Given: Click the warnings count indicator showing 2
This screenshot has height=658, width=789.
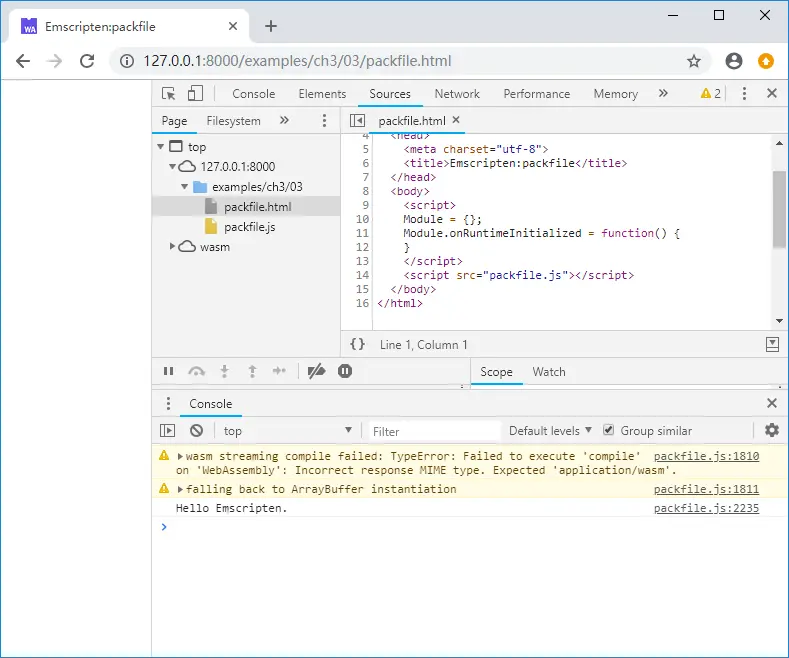Looking at the screenshot, I should click(711, 94).
